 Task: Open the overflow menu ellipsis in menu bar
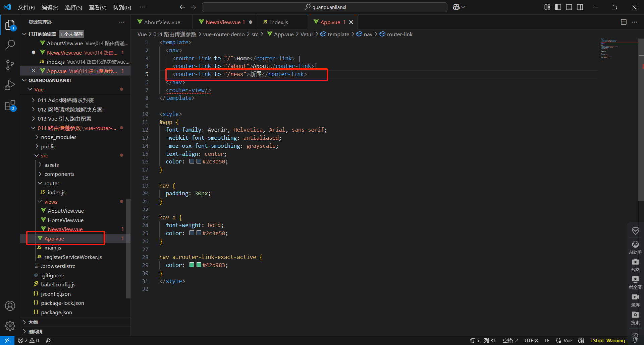[143, 7]
